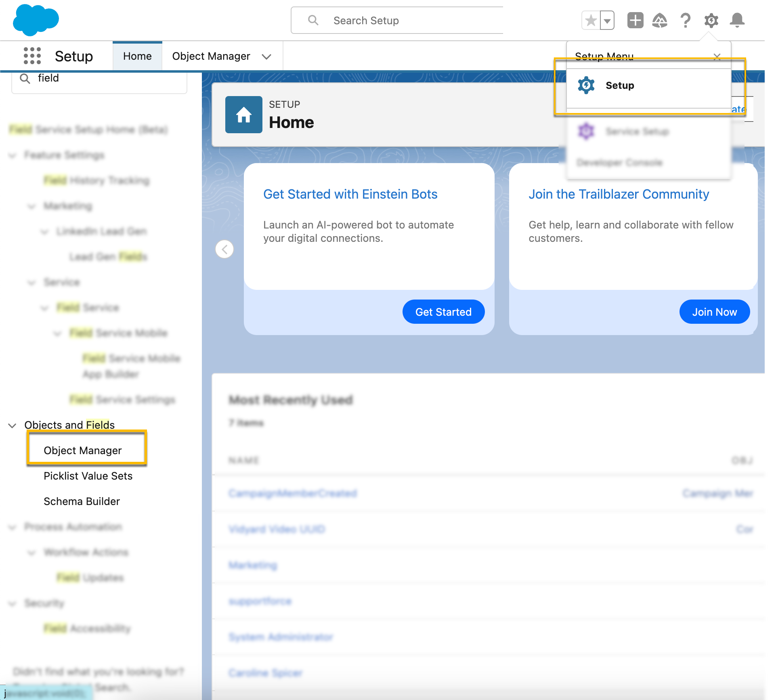
Task: Collapse the Feature Settings section
Action: 13,155
